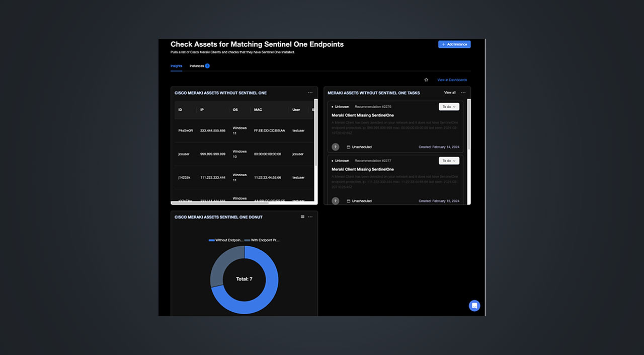Sort by OS column header
Viewport: 644px width, 355px height.
coord(235,110)
